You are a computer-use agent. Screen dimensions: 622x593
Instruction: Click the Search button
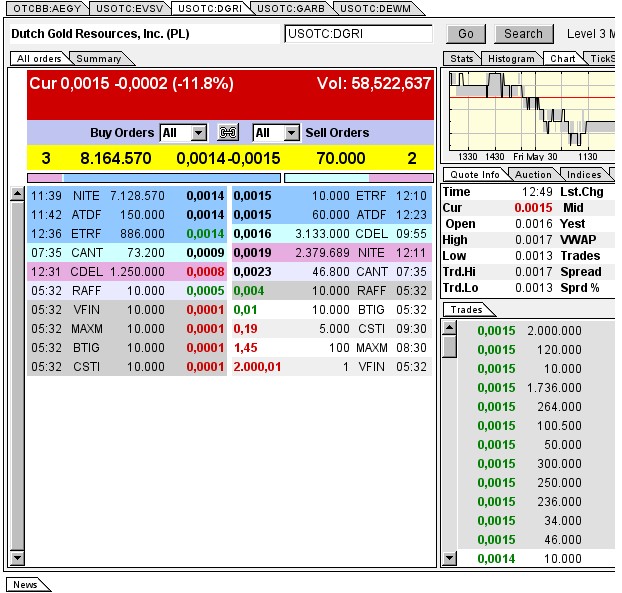(523, 34)
